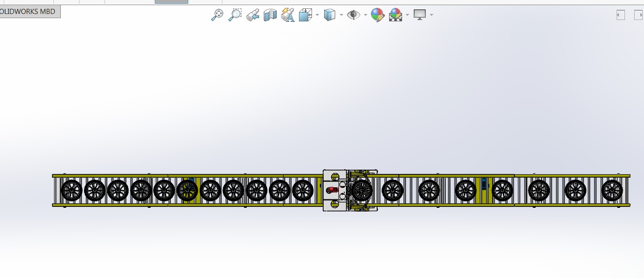Expand the Hide/Show Items dropdown arrow

(366, 15)
